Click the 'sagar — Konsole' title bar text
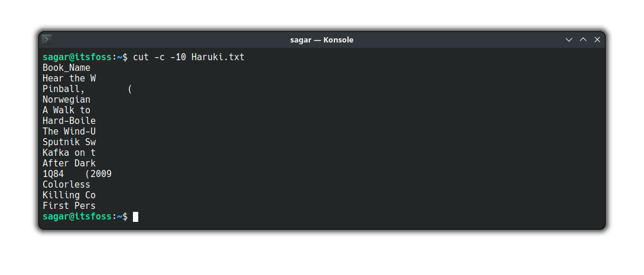 coord(321,40)
